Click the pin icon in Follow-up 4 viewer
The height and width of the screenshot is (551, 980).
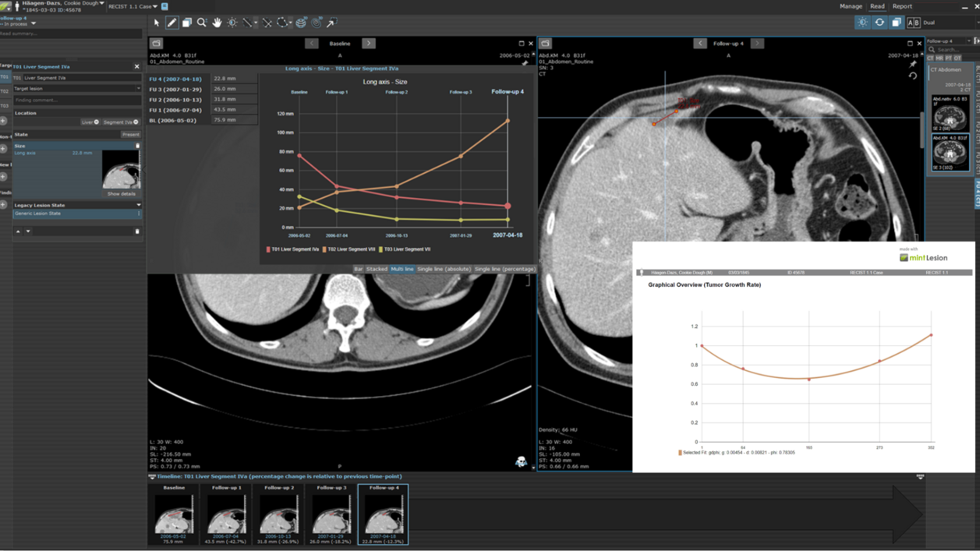click(912, 65)
